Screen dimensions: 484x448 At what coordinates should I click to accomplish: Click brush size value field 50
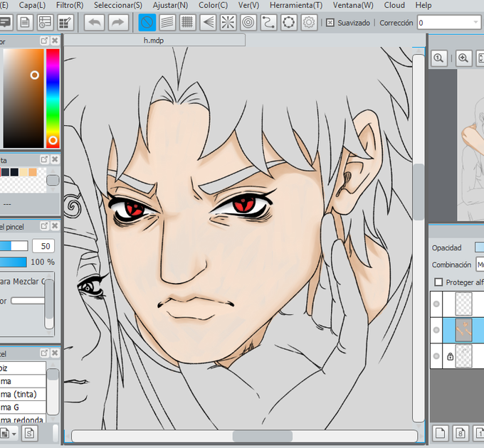[43, 246]
